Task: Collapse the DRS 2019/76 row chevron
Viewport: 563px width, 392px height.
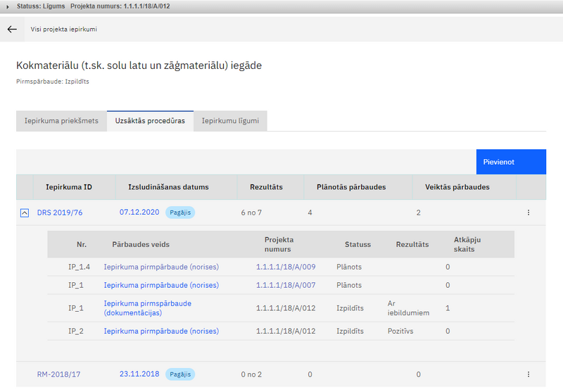Action: tap(25, 213)
